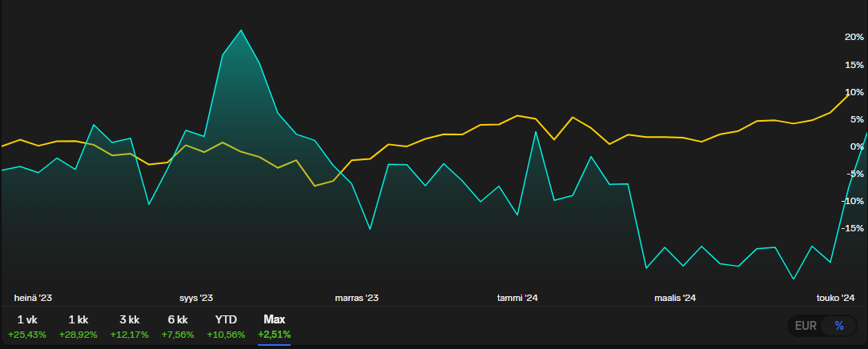Click the 20% axis label
The height and width of the screenshot is (349, 868).
(x=854, y=37)
